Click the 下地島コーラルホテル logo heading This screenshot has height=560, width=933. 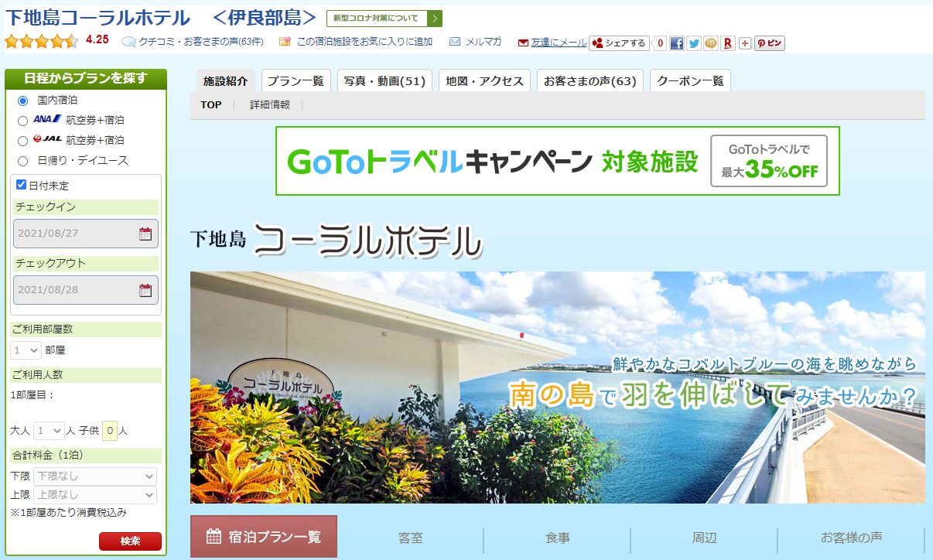click(x=336, y=240)
